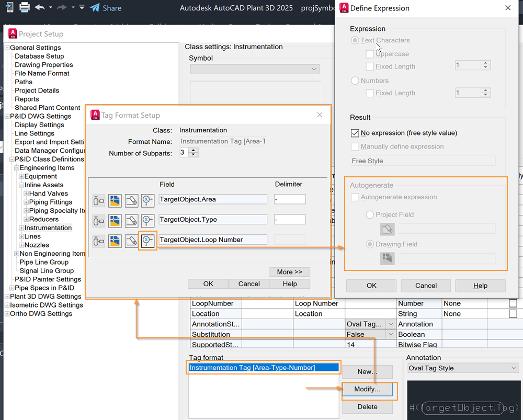Image resolution: width=523 pixels, height=420 pixels.
Task: Adjust Text Characters Fixed Length spinner
Action: [x=485, y=65]
